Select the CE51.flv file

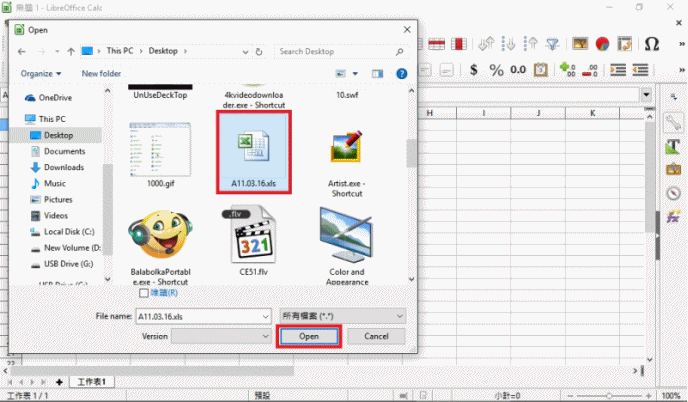254,240
